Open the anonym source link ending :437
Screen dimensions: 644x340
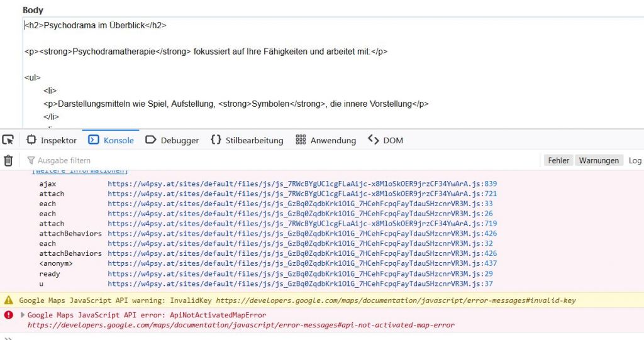[302, 263]
